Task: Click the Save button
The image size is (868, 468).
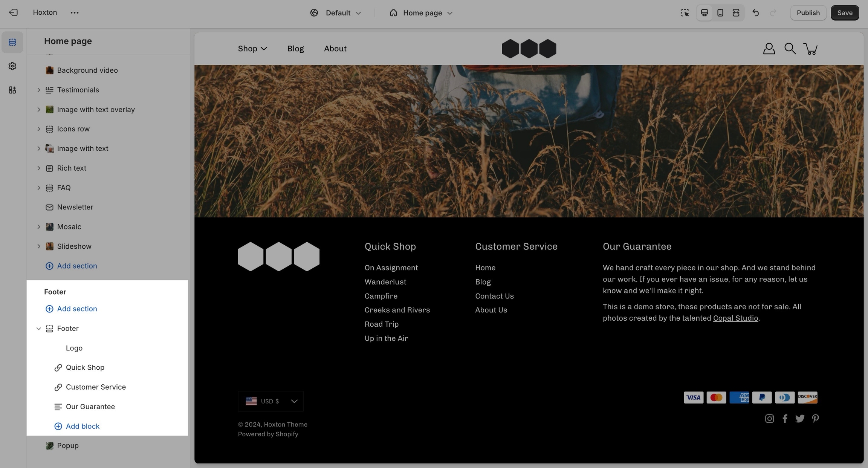Action: pos(845,13)
